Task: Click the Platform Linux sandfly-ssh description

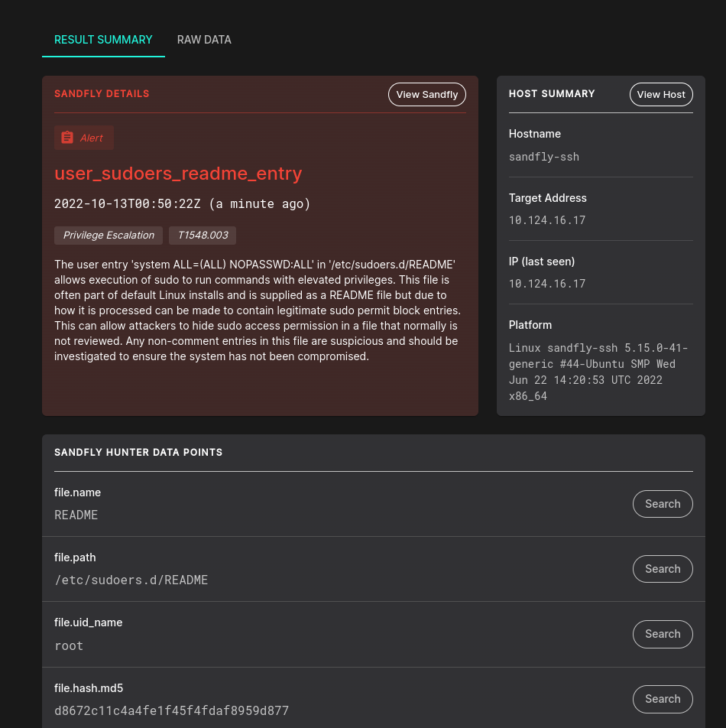Action: point(598,372)
